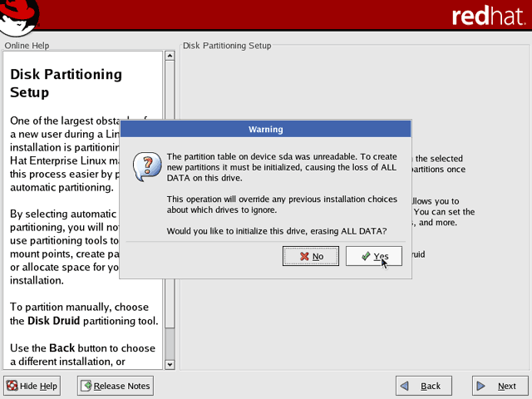Screen dimensions: 532x399
Task: Click the Warning dialog title bar
Action: click(266, 129)
